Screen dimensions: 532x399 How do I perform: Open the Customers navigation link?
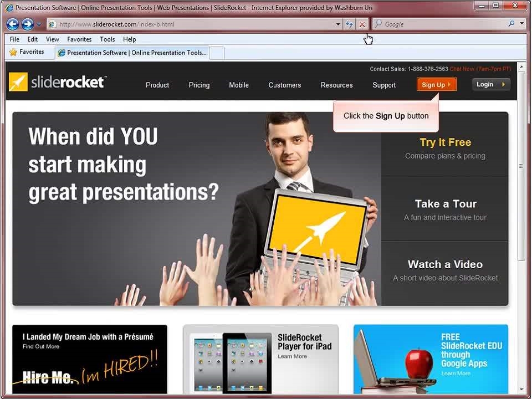(x=285, y=85)
